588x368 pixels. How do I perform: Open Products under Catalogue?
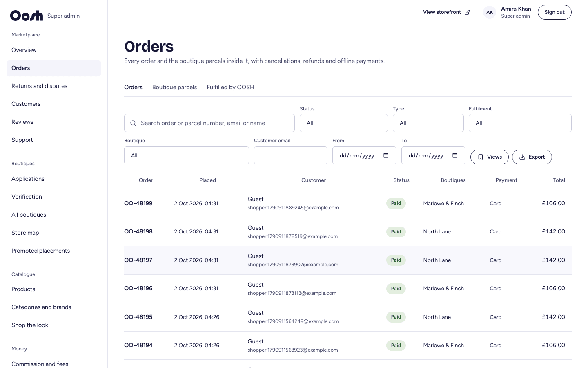53,289
